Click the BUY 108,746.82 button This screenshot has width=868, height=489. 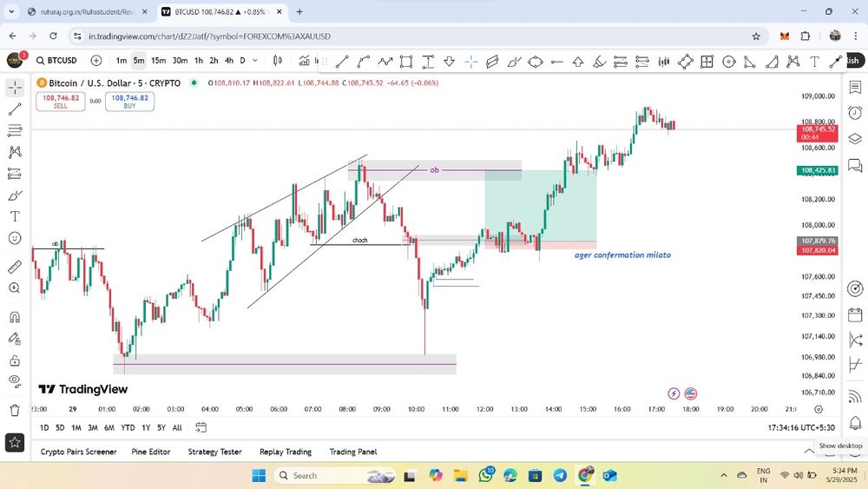[x=129, y=102]
